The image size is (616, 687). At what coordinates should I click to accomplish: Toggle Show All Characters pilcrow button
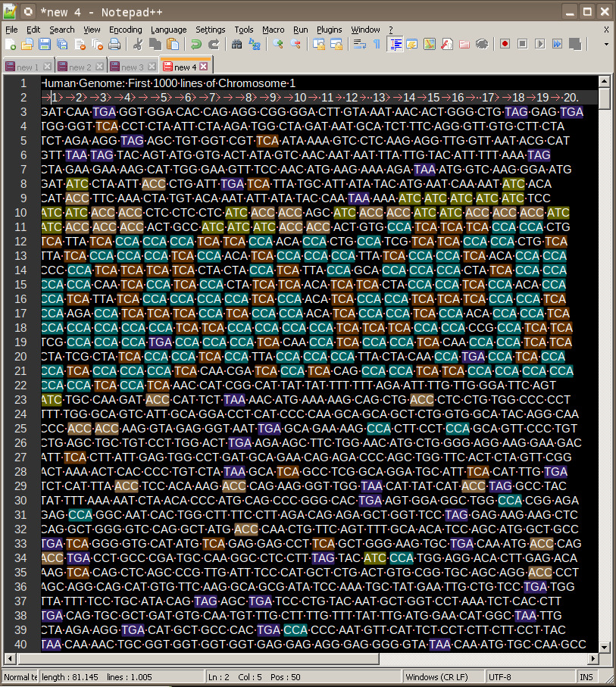click(x=377, y=45)
